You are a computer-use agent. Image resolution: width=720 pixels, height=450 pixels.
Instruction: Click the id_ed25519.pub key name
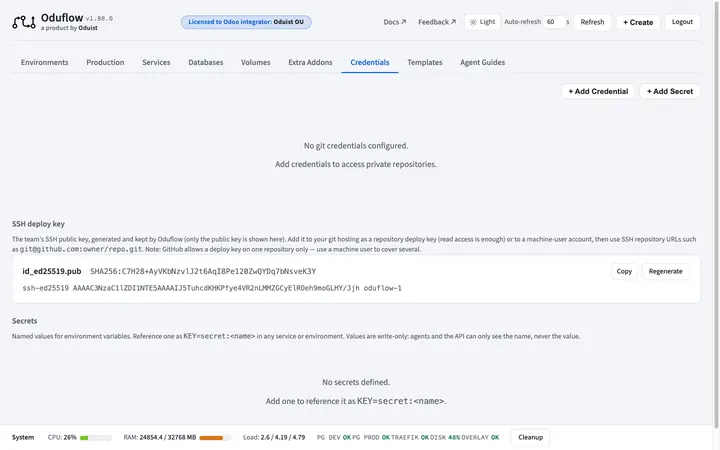pos(52,271)
